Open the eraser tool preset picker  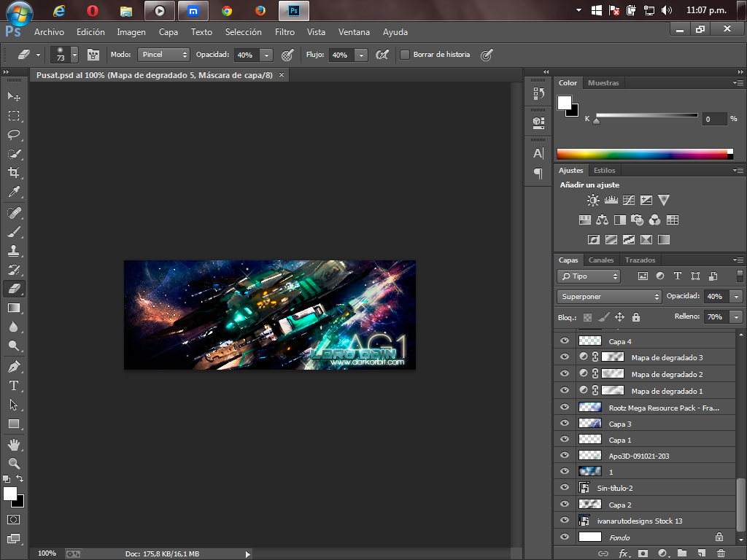click(27, 55)
